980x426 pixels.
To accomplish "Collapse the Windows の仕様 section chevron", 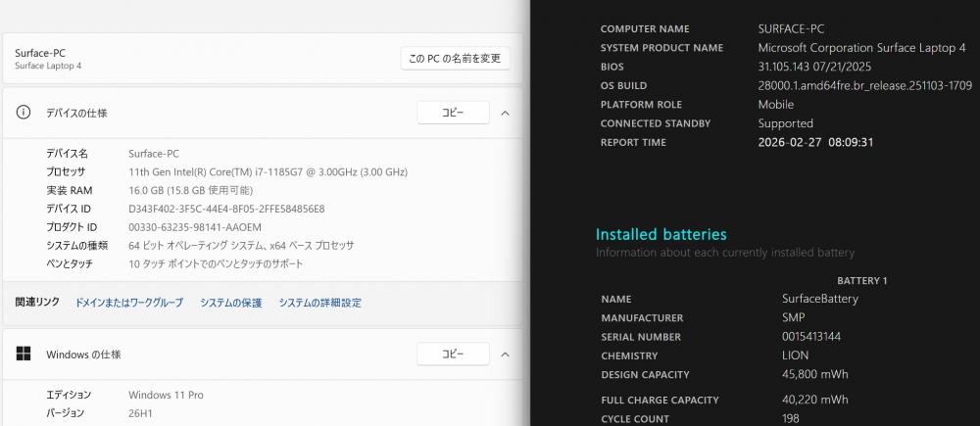I will [505, 355].
